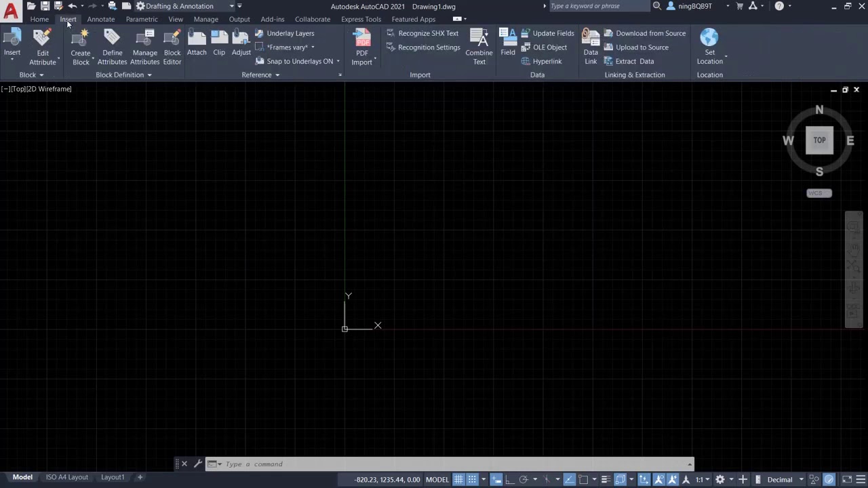
Task: Click the Edit Attribute icon
Action: pyautogui.click(x=42, y=39)
